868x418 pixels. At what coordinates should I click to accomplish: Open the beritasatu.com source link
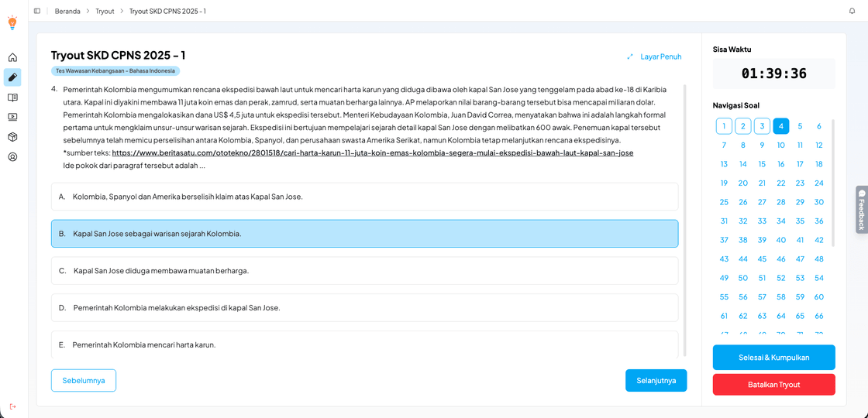(x=372, y=153)
